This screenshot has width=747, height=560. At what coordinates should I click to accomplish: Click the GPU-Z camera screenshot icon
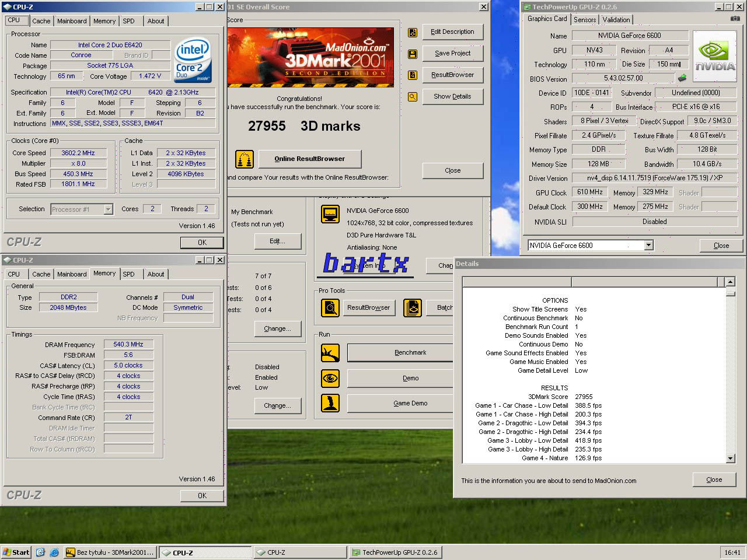(735, 19)
